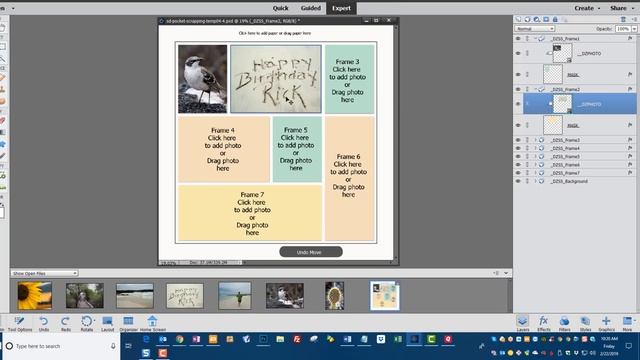Open the Layout options icon
The height and width of the screenshot is (360, 640).
point(107,323)
